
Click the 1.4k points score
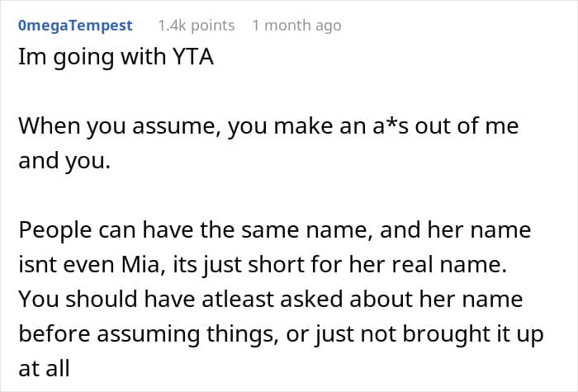click(x=196, y=26)
